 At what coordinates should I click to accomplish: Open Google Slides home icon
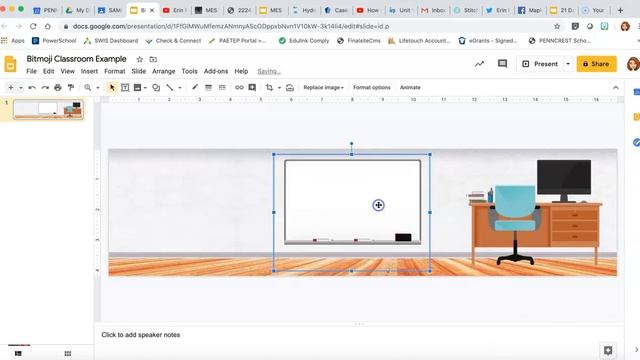pyautogui.click(x=10, y=64)
